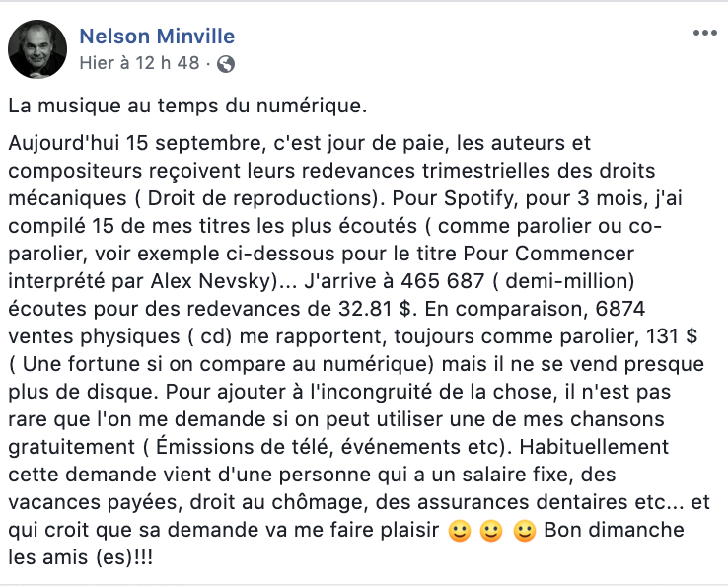The image size is (728, 586).
Task: Click the third smiley emoji before Bon dimanche
Action: (x=525, y=531)
